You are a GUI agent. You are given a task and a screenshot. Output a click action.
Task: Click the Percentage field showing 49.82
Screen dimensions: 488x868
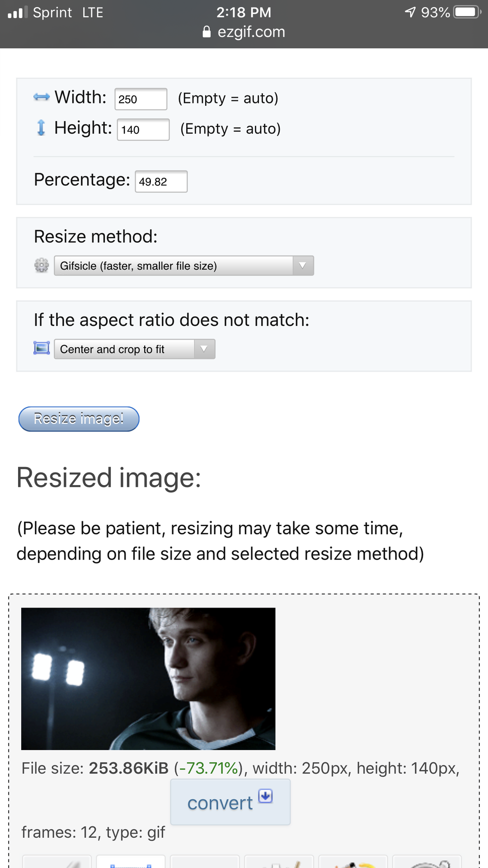[161, 182]
